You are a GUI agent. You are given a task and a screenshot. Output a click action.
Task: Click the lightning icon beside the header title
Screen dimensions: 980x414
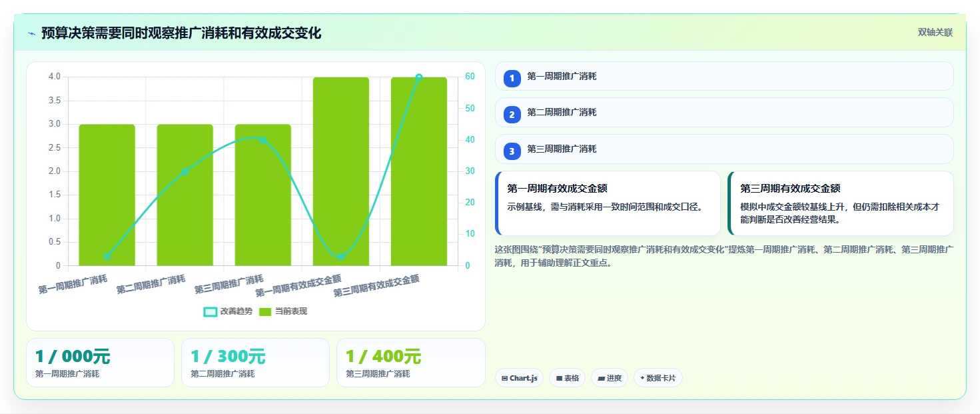[x=31, y=33]
